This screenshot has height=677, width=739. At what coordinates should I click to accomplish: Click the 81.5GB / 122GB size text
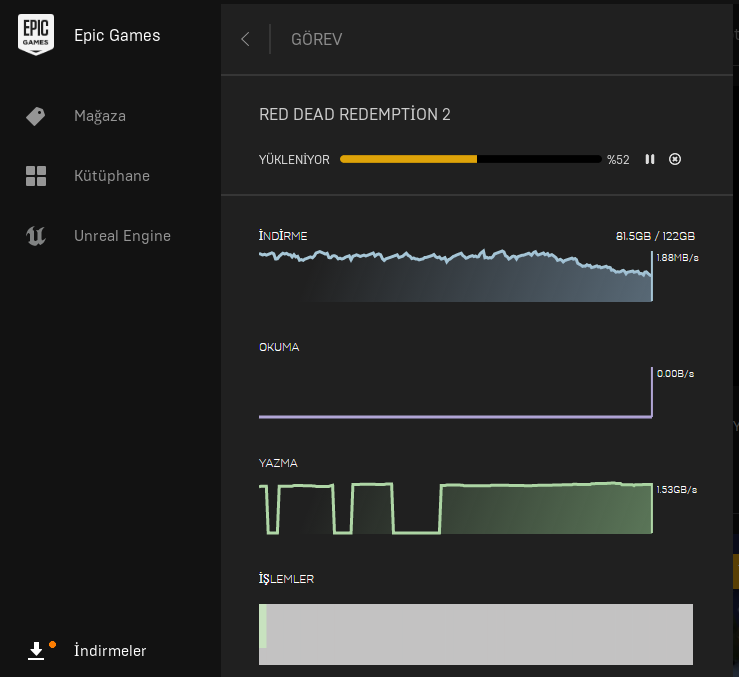pos(655,236)
